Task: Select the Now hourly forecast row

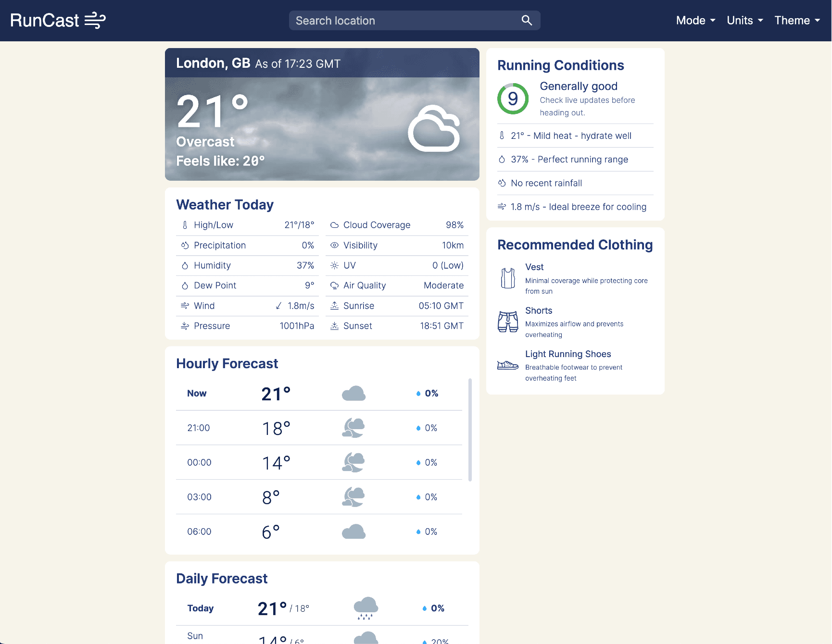Action: pyautogui.click(x=319, y=393)
